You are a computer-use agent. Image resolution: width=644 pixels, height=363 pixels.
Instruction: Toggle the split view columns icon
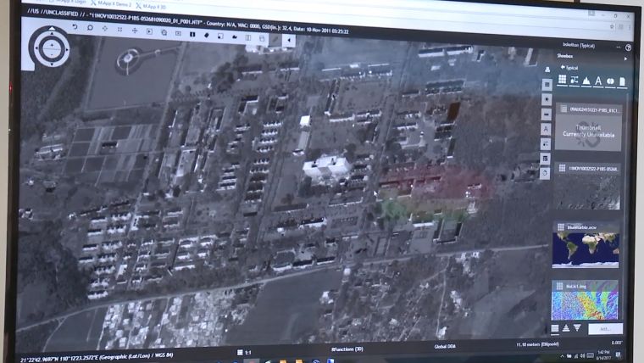(x=248, y=37)
